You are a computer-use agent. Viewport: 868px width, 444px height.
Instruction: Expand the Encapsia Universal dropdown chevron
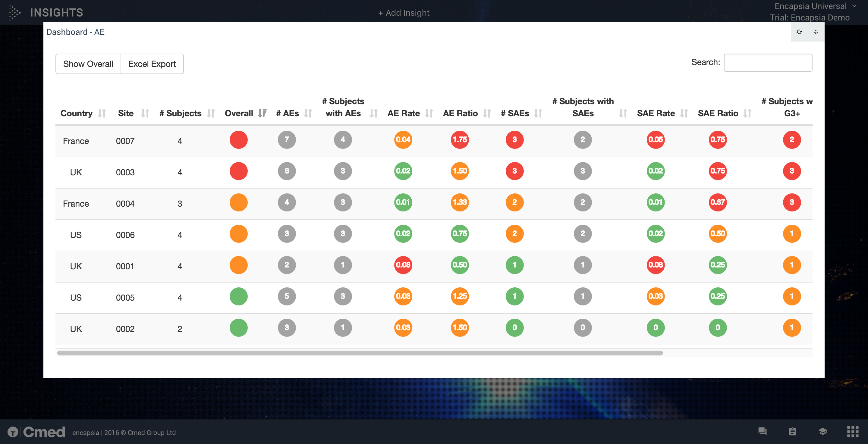(854, 6)
